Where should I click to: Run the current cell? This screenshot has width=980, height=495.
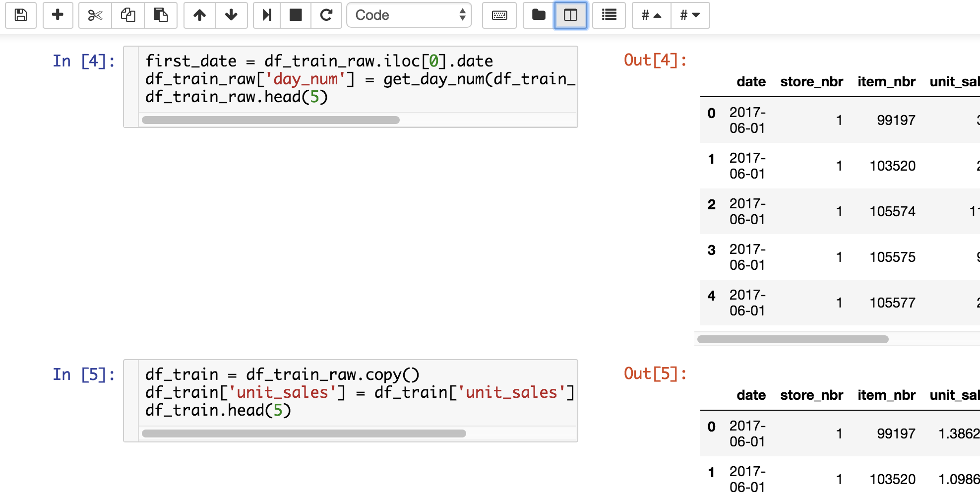(x=267, y=15)
